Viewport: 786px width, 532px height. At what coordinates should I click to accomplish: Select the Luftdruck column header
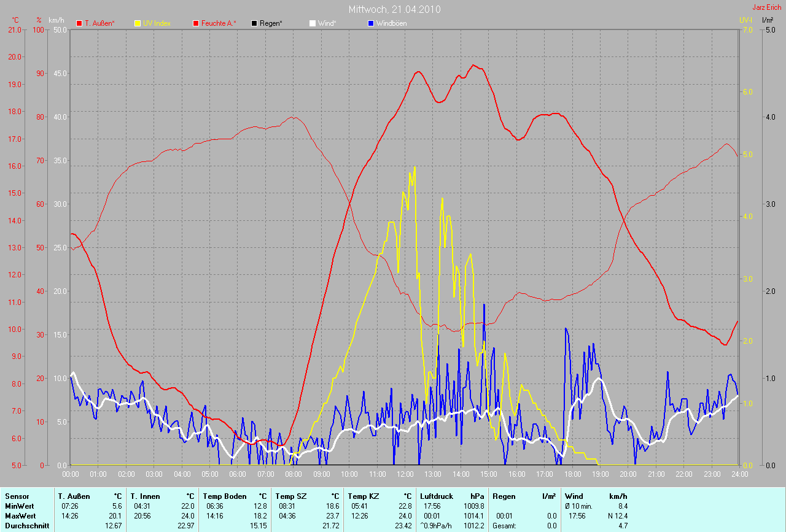pos(437,496)
